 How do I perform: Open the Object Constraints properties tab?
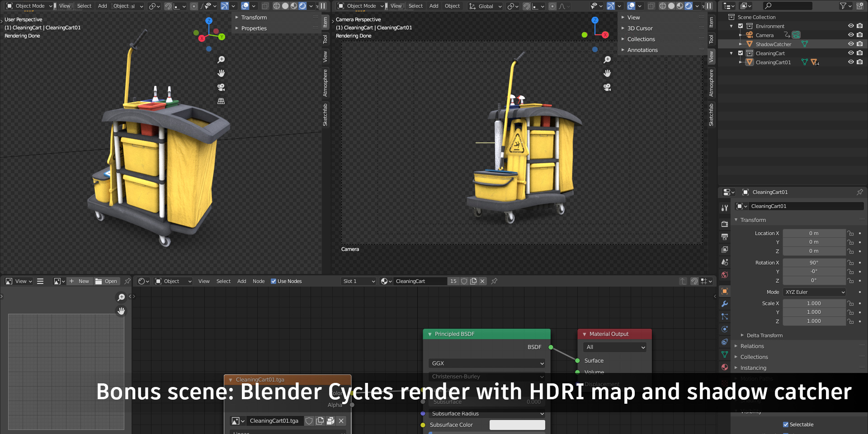click(725, 342)
